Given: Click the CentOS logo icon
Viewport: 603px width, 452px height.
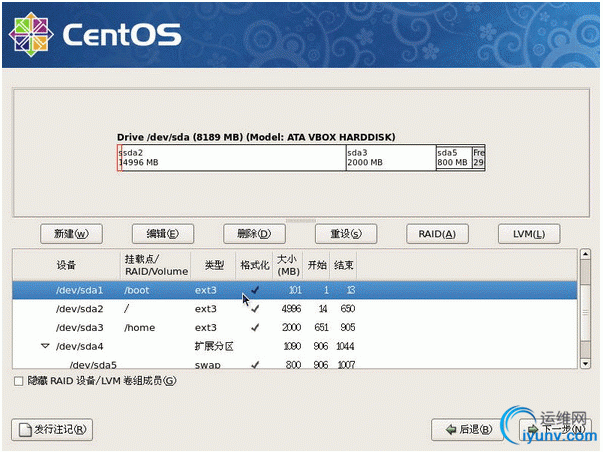Looking at the screenshot, I should (x=31, y=34).
